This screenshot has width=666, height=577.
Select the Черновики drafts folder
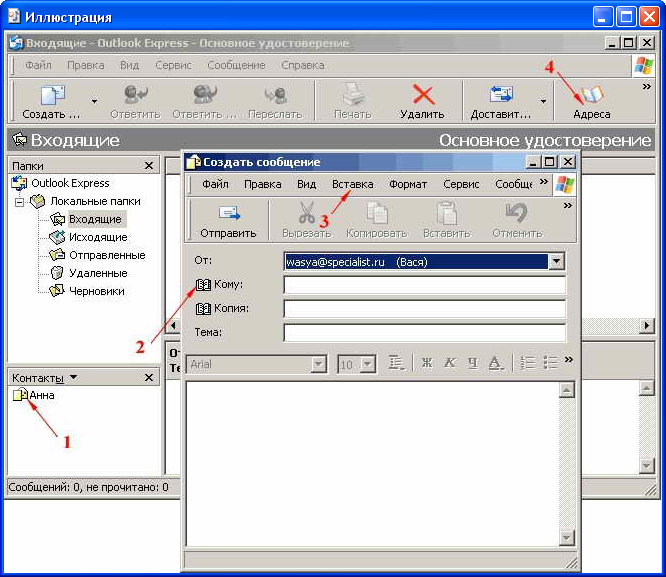97,291
